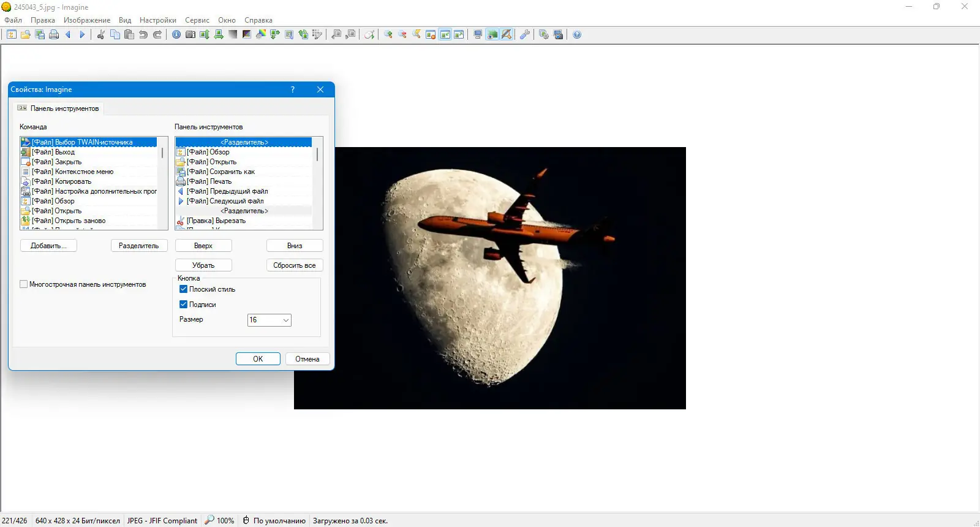Screen dimensions: 980x527
Task: Open image information via blue info icon
Action: pyautogui.click(x=176, y=35)
